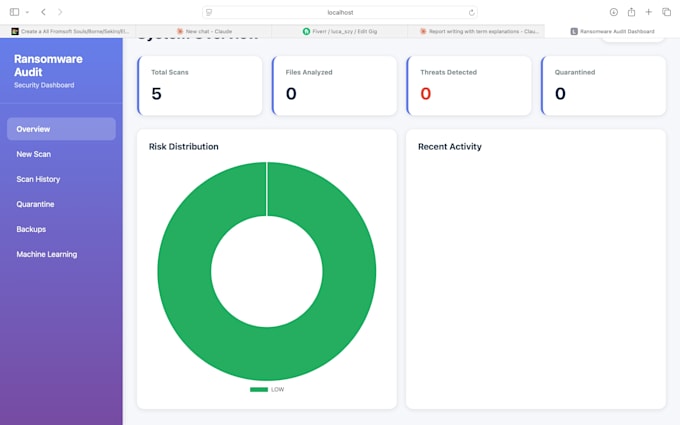Screen dimensions: 680x425
Task: Toggle the Safari sidebar icon
Action: click(14, 12)
